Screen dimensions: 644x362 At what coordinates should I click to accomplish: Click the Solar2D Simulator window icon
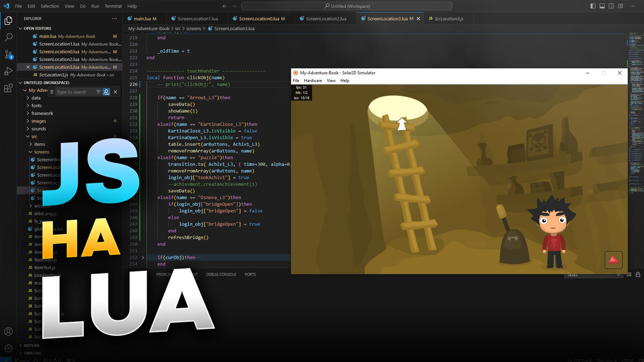pos(295,72)
